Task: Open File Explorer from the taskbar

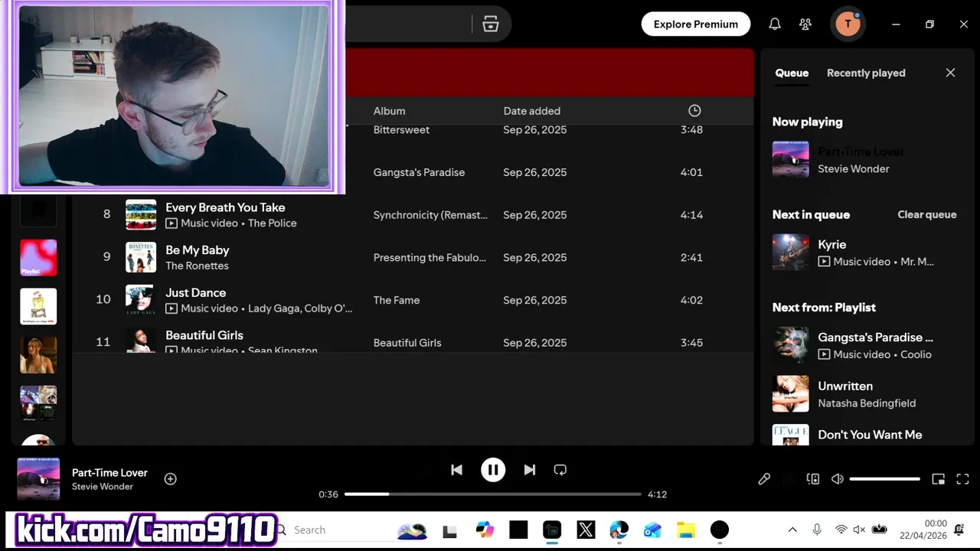Action: [686, 530]
